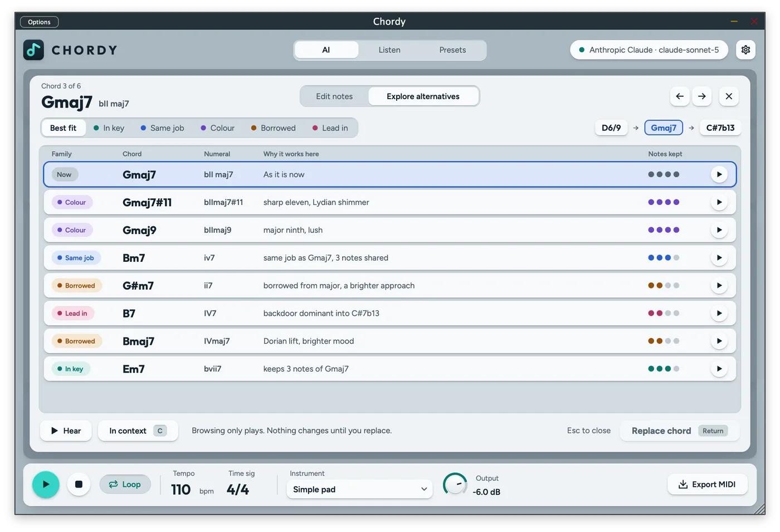Play the G#m7 alternative preview
This screenshot has height=532, width=780.
click(719, 286)
